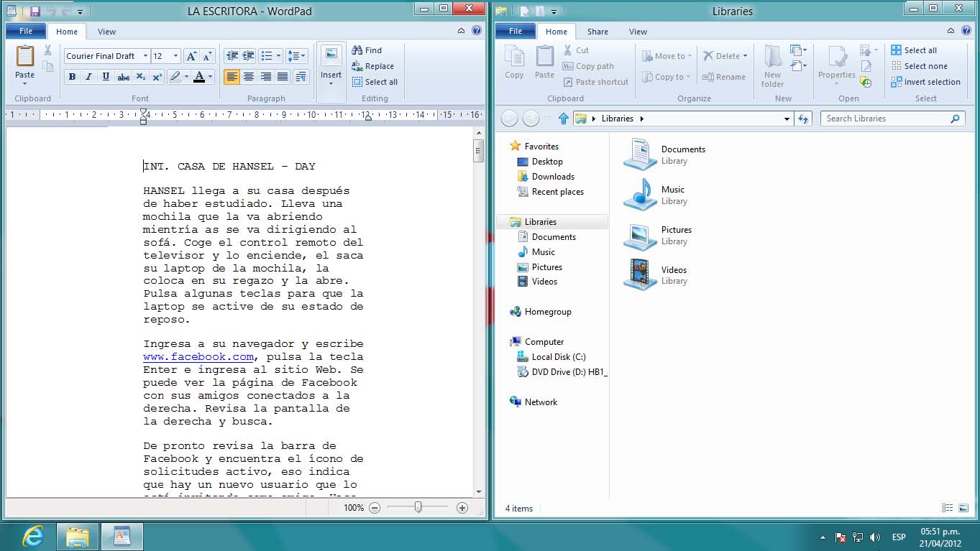Viewport: 980px width, 551px height.
Task: Open Internet Explorer from taskbar
Action: [33, 536]
